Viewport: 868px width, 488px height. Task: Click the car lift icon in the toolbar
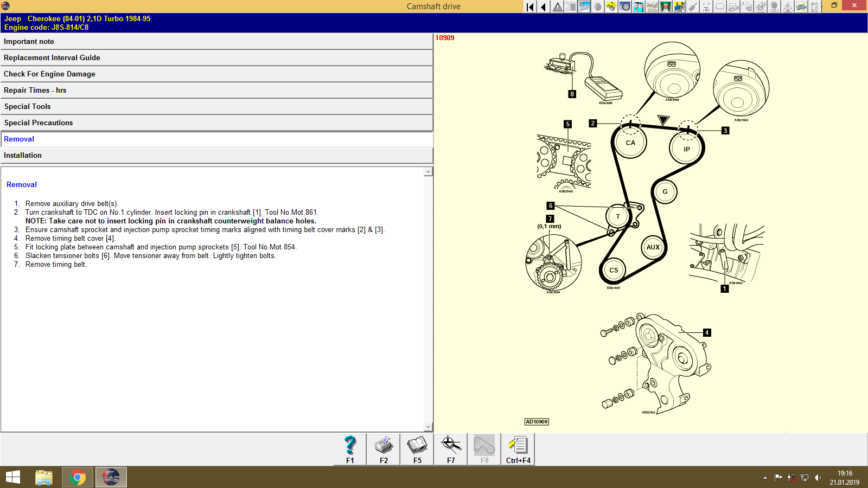tap(666, 7)
